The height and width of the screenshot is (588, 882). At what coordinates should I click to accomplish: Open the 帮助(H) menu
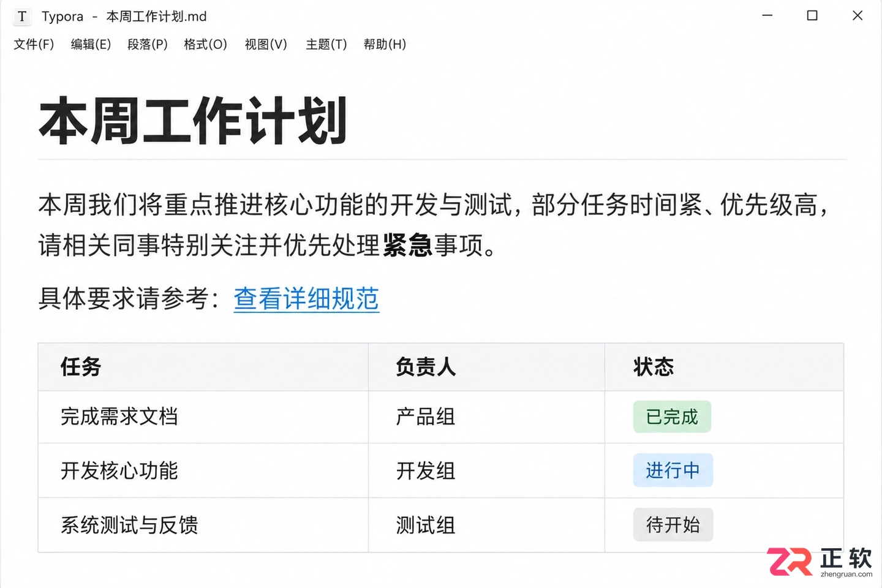385,44
